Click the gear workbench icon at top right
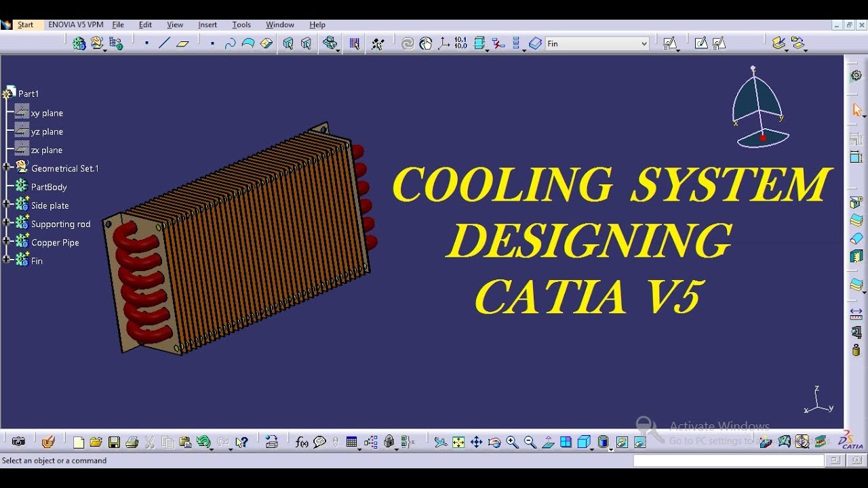This screenshot has width=868, height=488. pyautogui.click(x=856, y=75)
